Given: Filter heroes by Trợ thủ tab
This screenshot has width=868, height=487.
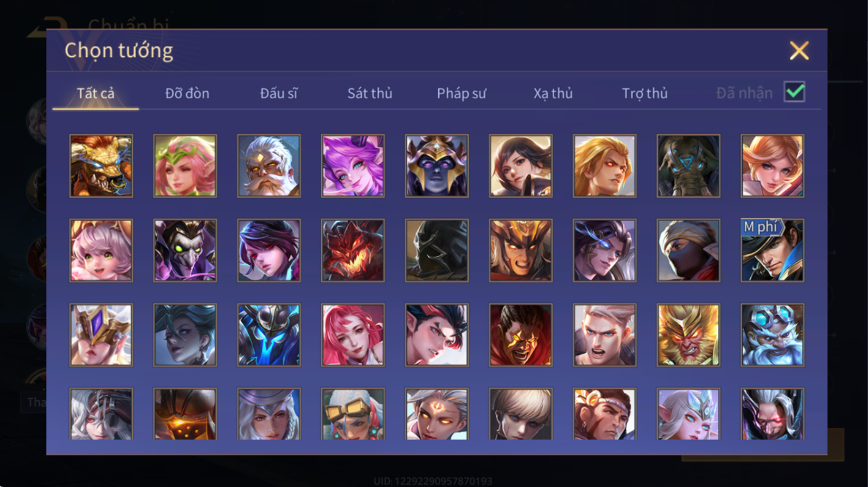Looking at the screenshot, I should click(x=645, y=93).
